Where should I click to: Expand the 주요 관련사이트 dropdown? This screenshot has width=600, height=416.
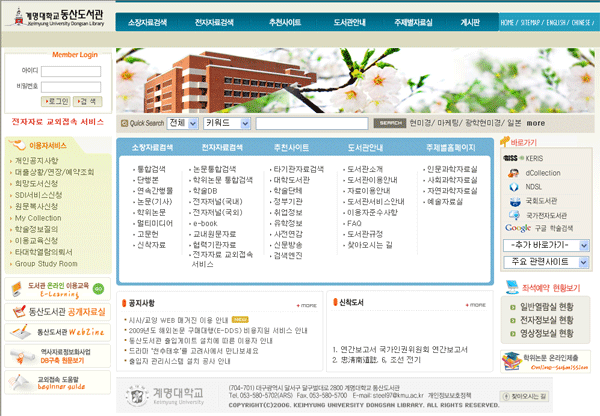coord(546,262)
